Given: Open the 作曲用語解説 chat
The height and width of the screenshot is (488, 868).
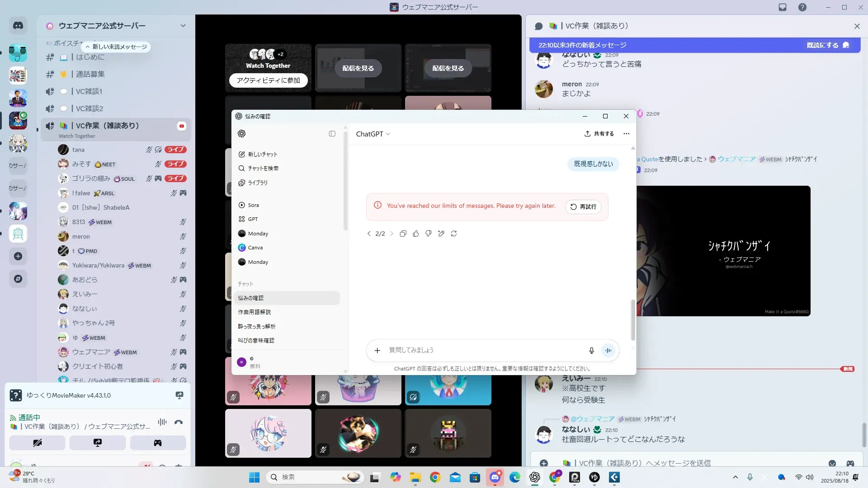Looking at the screenshot, I should pyautogui.click(x=255, y=312).
